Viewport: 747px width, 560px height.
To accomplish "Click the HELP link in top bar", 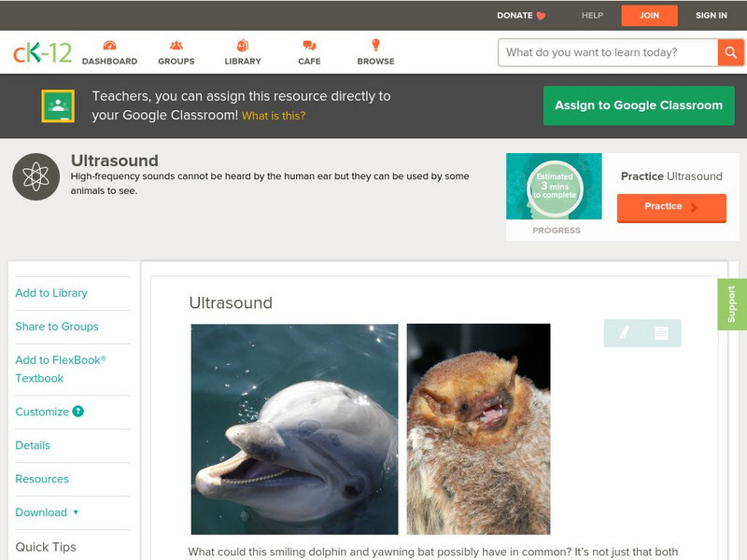I will (592, 15).
